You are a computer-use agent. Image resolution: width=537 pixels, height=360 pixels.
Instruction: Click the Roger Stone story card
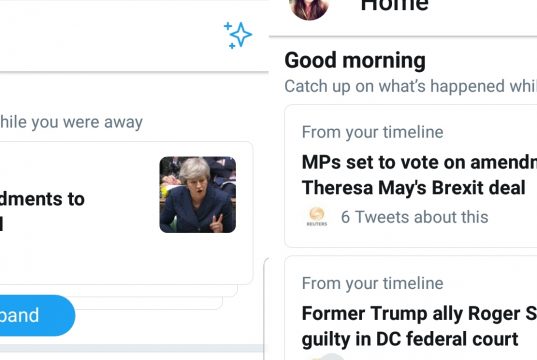pos(411,308)
